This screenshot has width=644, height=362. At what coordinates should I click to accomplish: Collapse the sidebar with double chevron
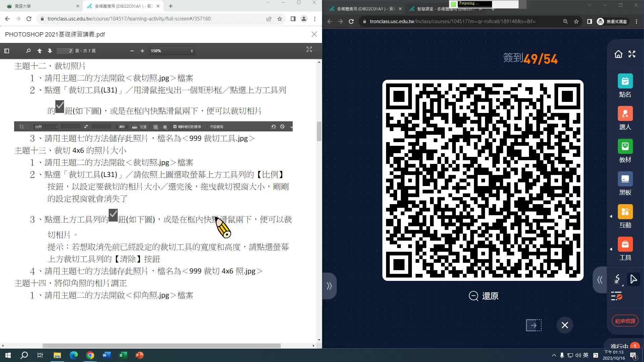[600, 280]
